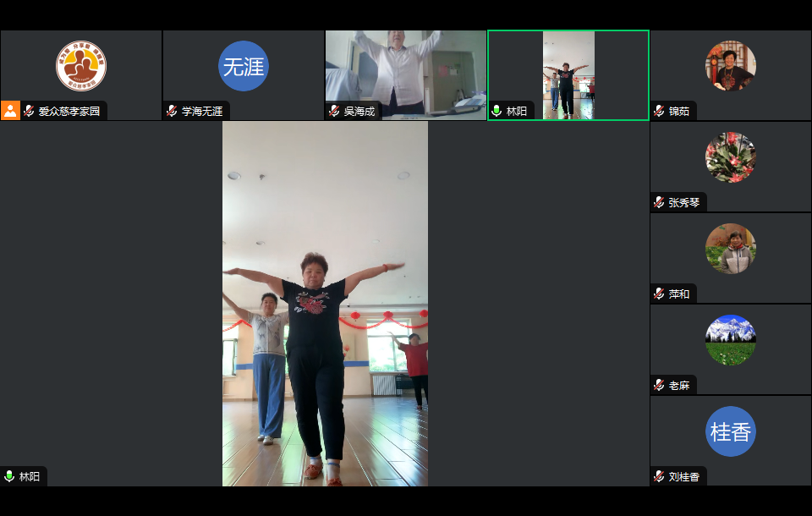Click the main speaker video of 林阳
The width and height of the screenshot is (812, 516).
[325, 305]
